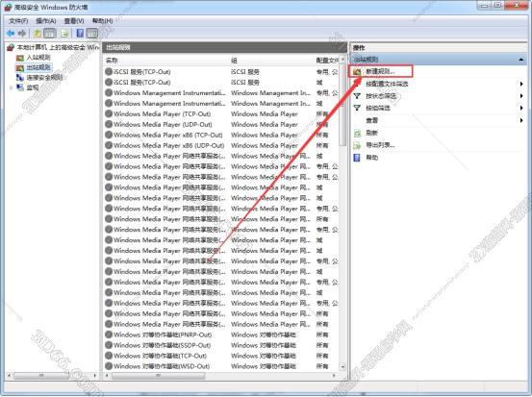
Task: Select 入站规则 (Inbound Rules) in the tree
Action: tap(38, 58)
